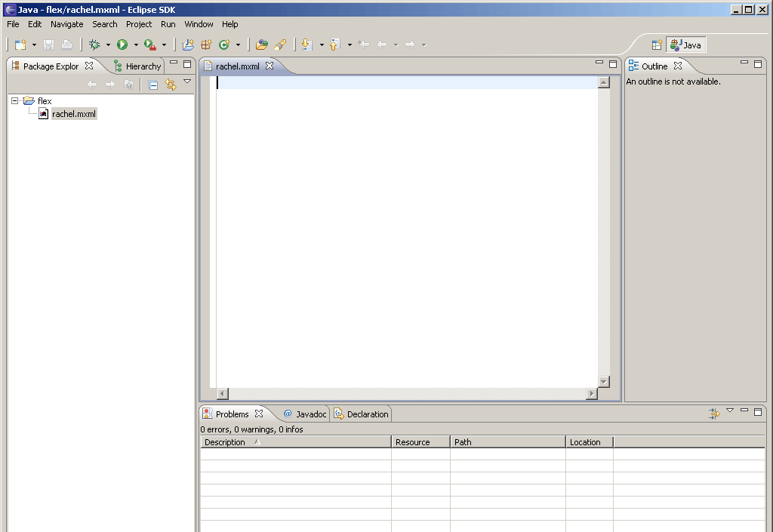Screen dimensions: 773x532
Task: Click the New Java Class icon
Action: (x=224, y=45)
